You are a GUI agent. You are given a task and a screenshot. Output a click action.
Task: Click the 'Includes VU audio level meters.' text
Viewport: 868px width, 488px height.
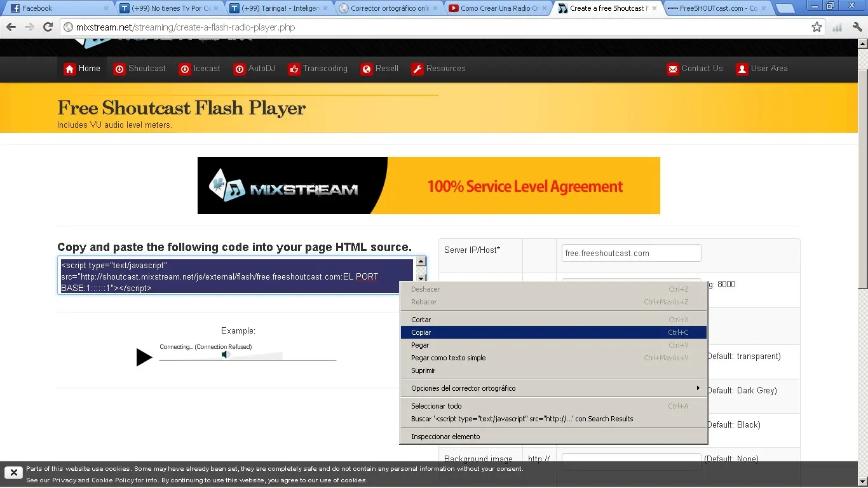tap(114, 125)
